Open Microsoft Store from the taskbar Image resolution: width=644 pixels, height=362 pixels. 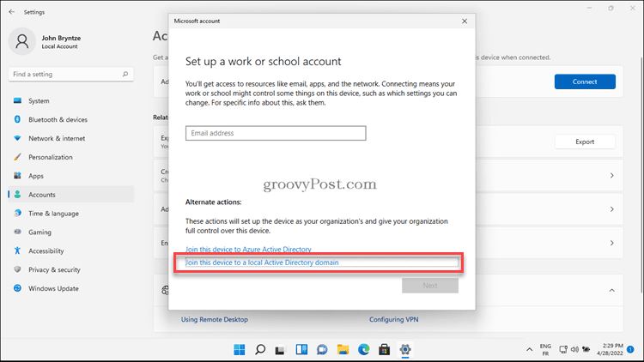(x=385, y=349)
